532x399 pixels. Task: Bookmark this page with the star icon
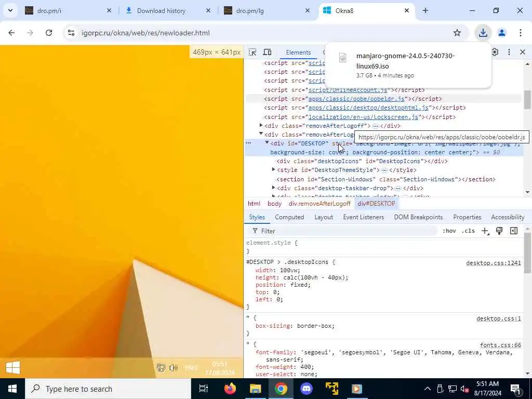click(x=457, y=33)
